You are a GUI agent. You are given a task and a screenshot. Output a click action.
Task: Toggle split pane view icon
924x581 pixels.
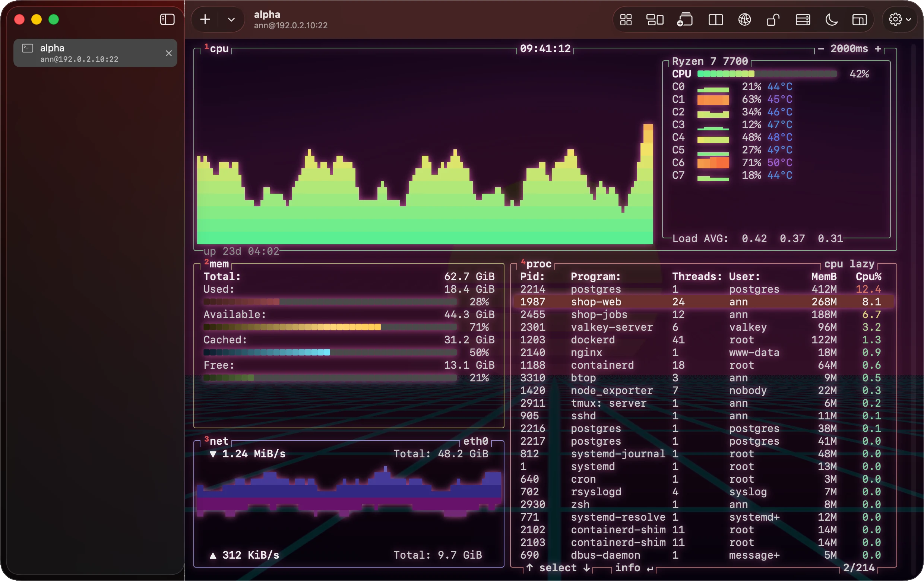pos(715,20)
